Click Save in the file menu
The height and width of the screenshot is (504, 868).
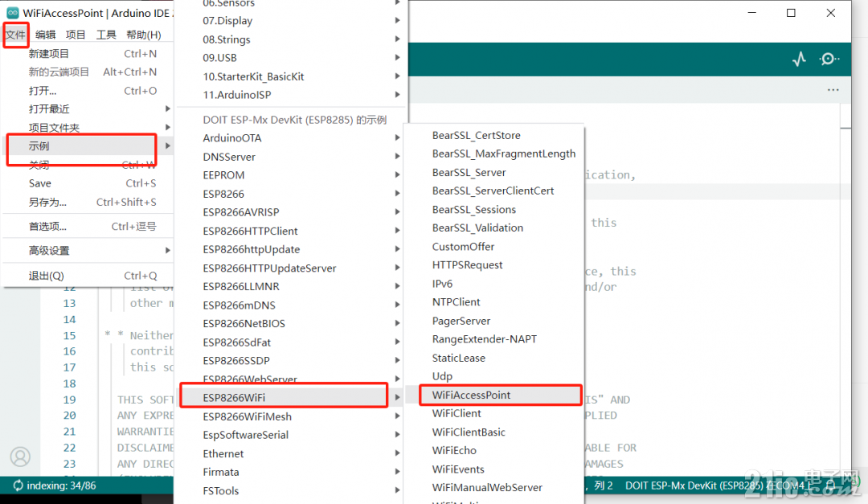(88, 183)
